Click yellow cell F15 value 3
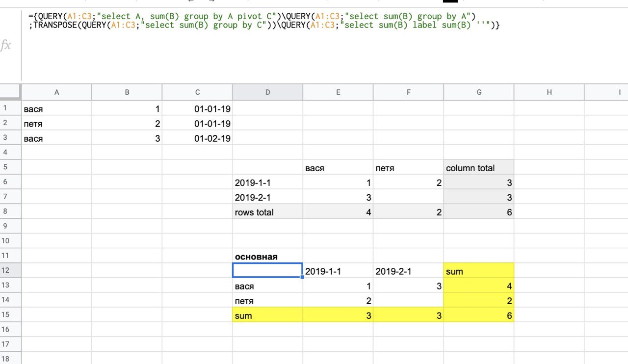628x364 pixels. coord(408,314)
